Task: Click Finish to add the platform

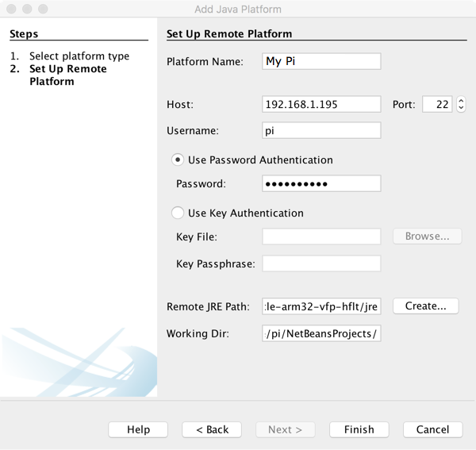Action: [x=359, y=429]
